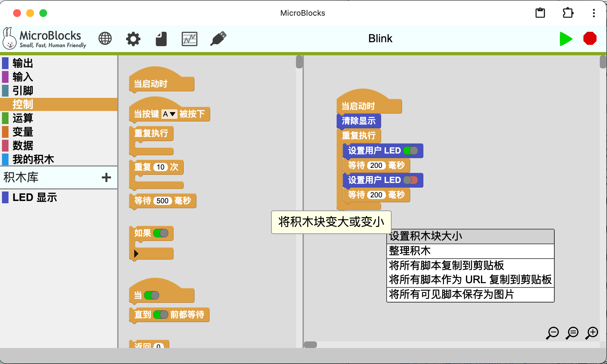Click the clipboard icon in title bar
The width and height of the screenshot is (607, 364).
click(540, 13)
